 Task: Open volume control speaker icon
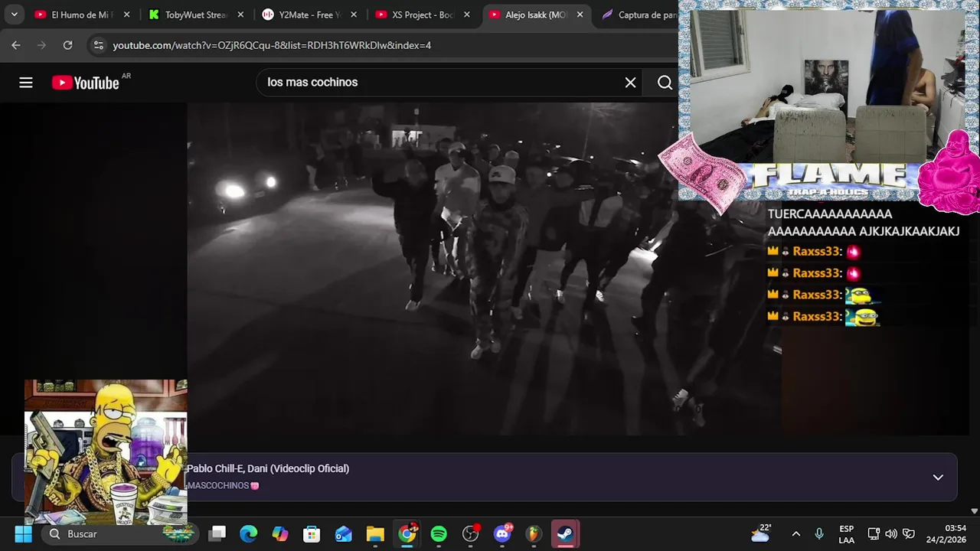point(891,533)
